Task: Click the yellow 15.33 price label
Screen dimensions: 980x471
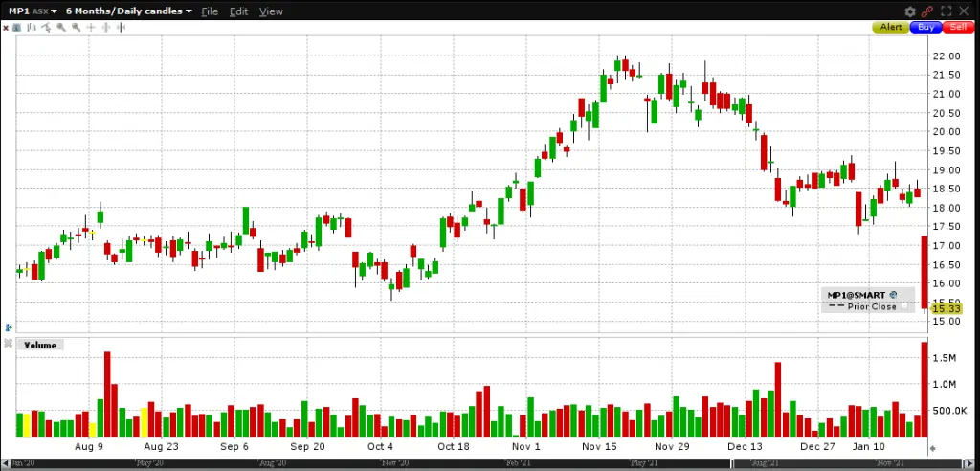Action: coord(946,308)
